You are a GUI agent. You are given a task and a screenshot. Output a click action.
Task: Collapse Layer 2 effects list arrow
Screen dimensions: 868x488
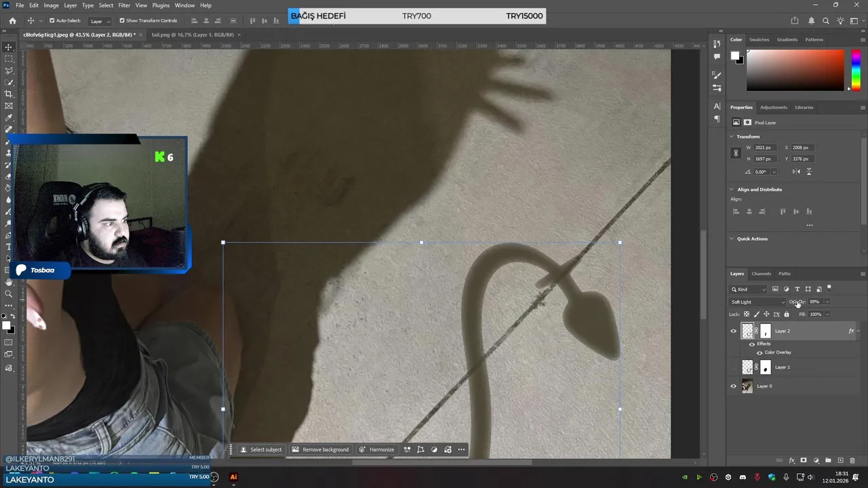[859, 331]
